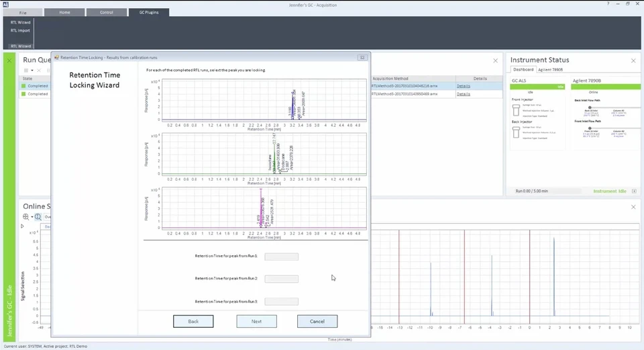Viewport: 644px width, 350px height.
Task: Open the Agilent 7890B status tab
Action: (551, 69)
